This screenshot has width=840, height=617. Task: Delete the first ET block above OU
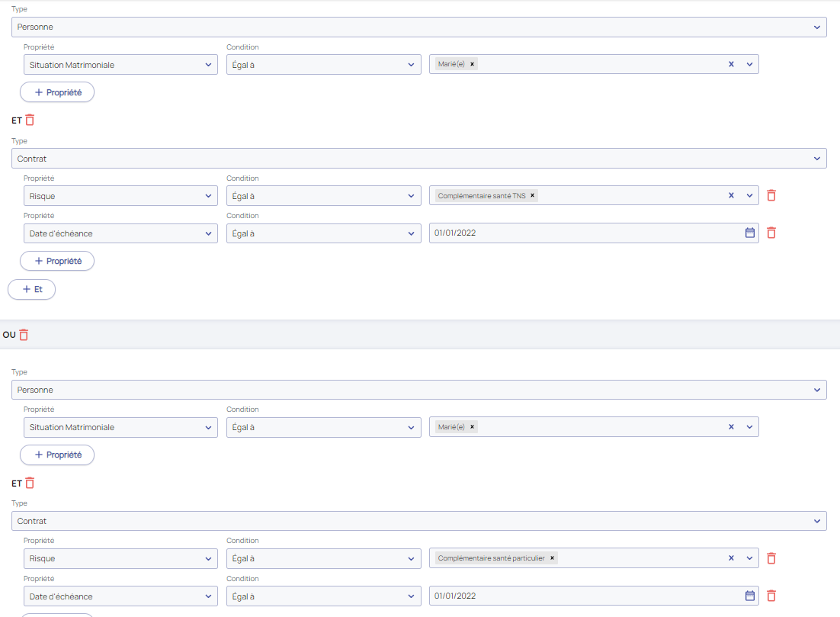(30, 120)
